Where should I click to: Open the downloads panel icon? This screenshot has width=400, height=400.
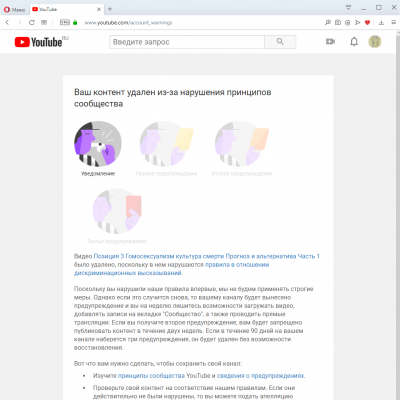382,23
